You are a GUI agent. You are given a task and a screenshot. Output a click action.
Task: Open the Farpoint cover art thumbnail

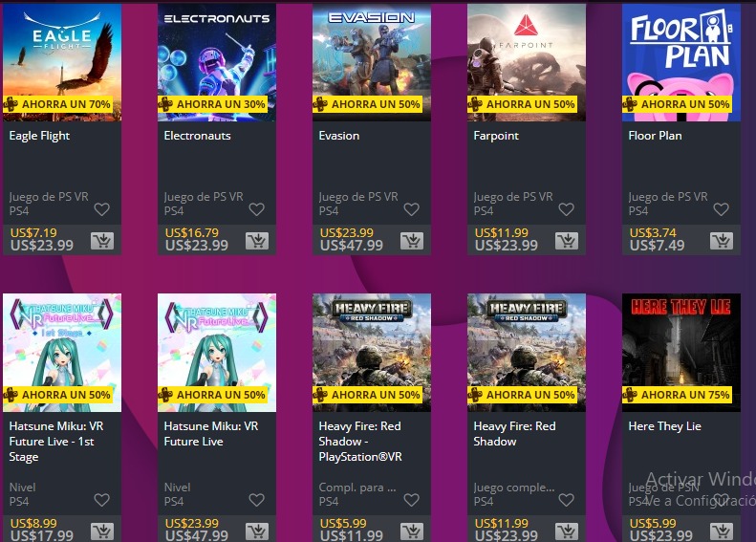527,62
